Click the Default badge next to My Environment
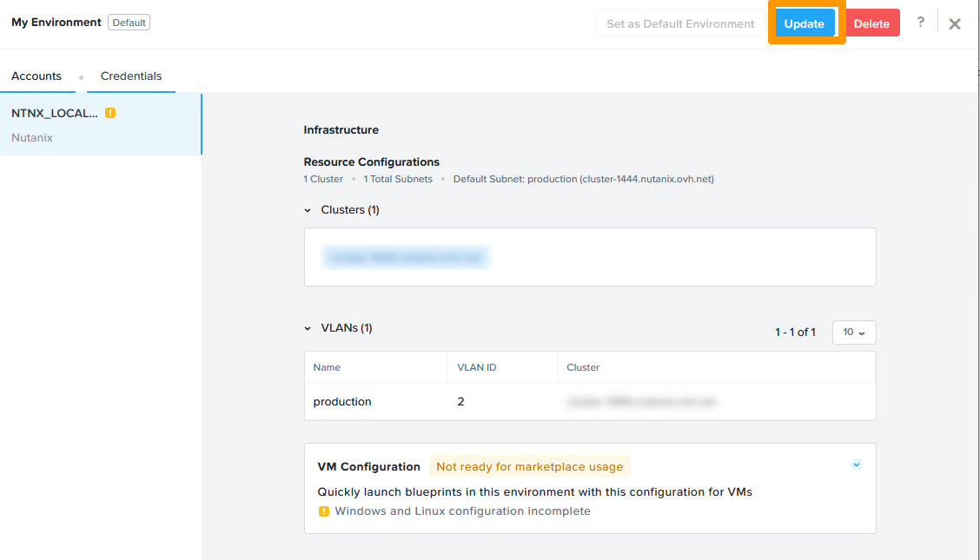The image size is (980, 560). [129, 22]
